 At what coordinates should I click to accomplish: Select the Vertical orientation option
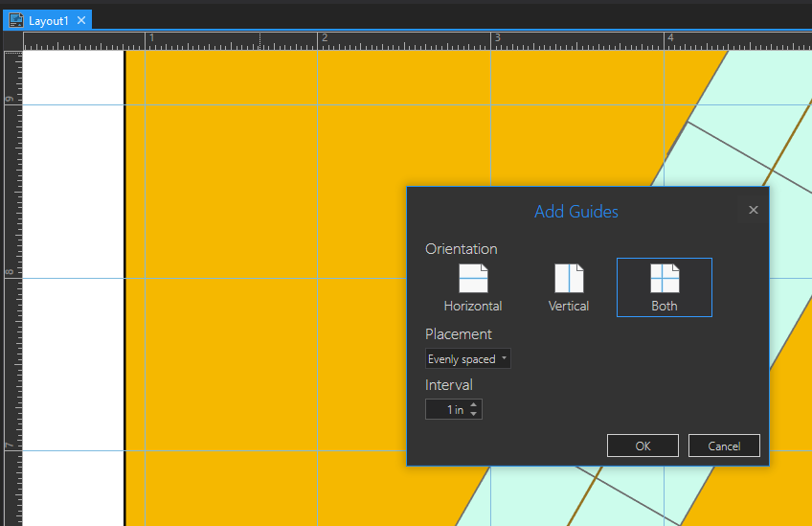click(569, 287)
